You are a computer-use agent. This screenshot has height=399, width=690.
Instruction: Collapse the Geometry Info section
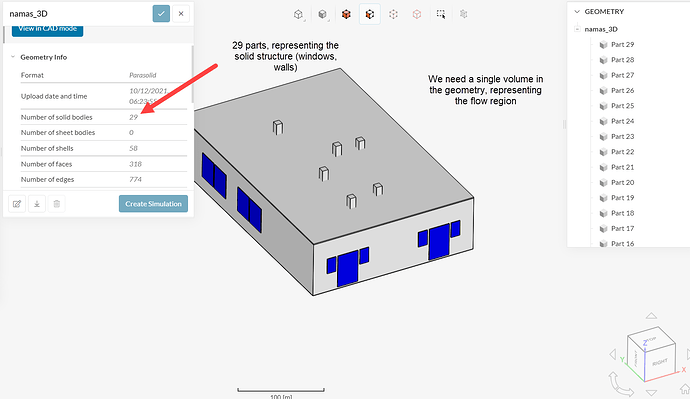pos(13,57)
